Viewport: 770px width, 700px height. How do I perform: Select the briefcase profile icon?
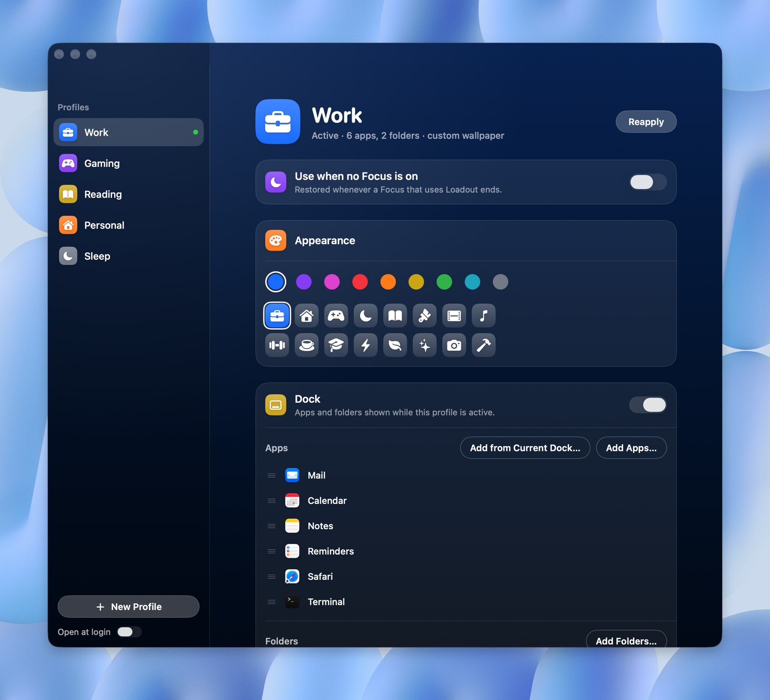click(x=277, y=316)
